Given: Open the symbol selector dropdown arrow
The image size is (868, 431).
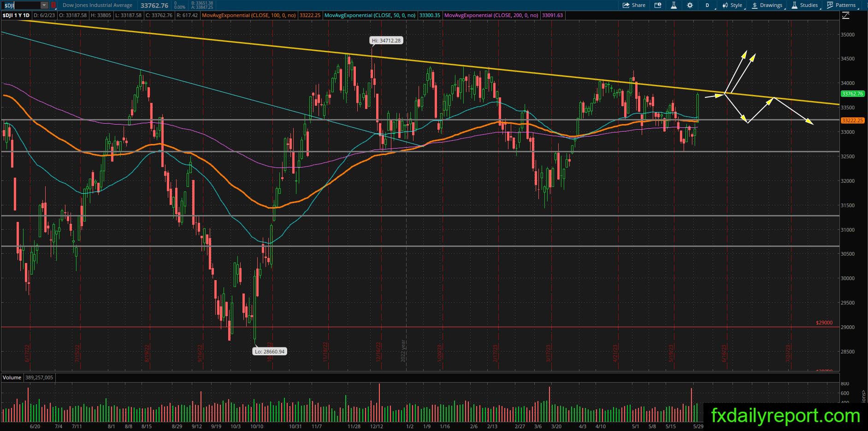Looking at the screenshot, I should (44, 5).
